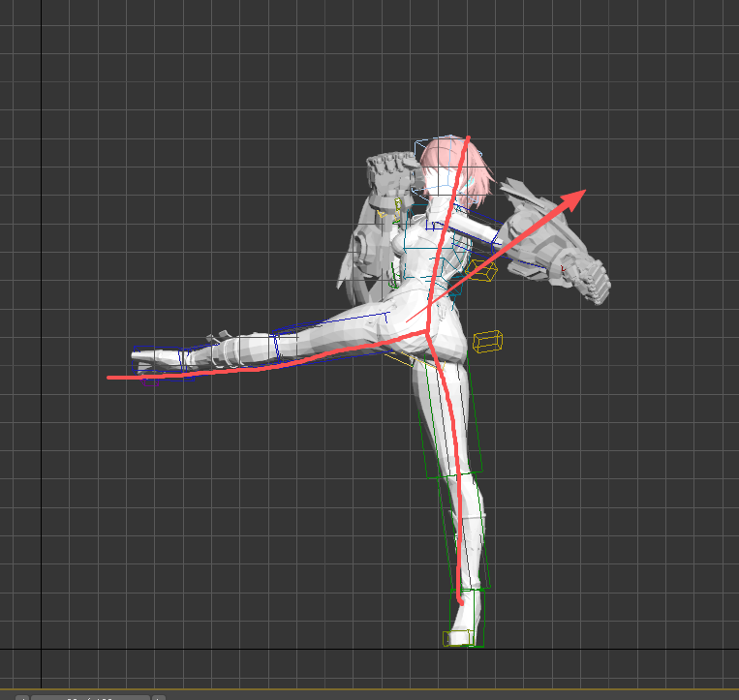Image resolution: width=739 pixels, height=700 pixels.
Task: Click the world origin axis intersection
Action: coord(41,648)
